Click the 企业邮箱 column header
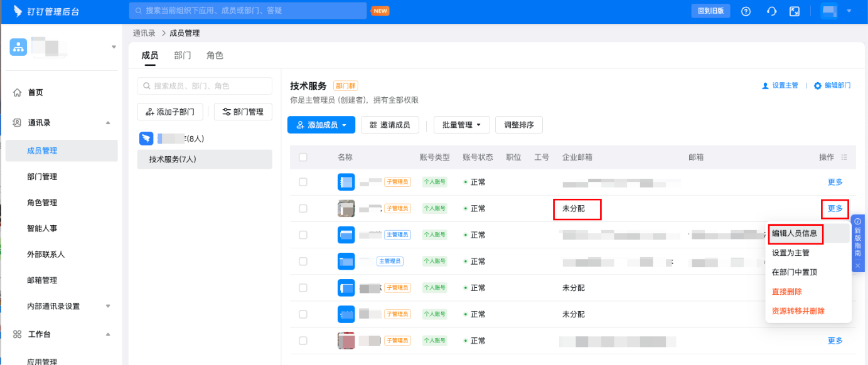 click(x=577, y=157)
